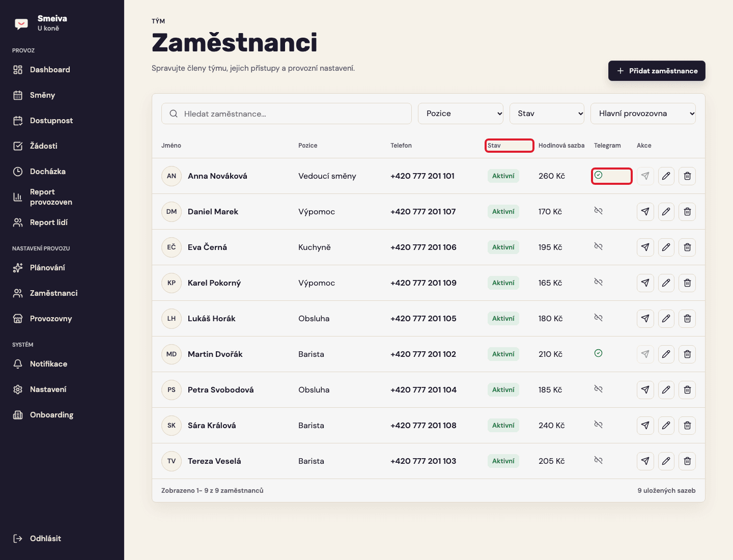Delete Lukáš Horák with trash icon
This screenshot has width=733, height=560.
coord(687,319)
